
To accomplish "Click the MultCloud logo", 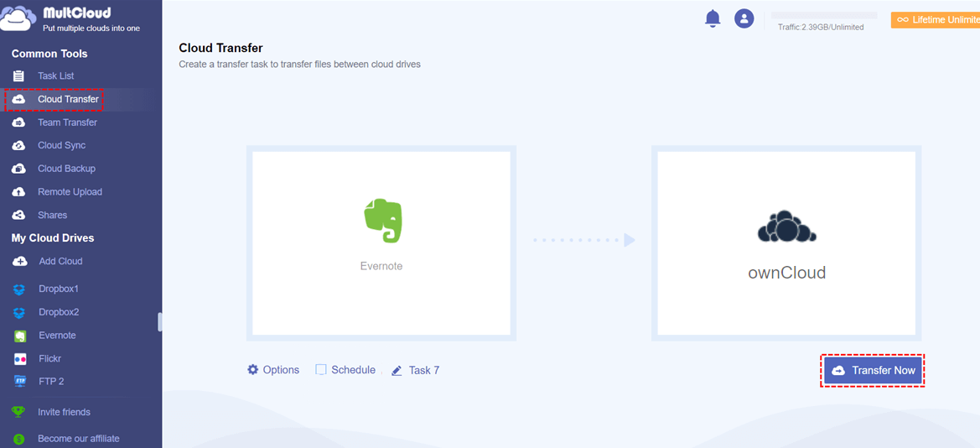I will click(70, 18).
